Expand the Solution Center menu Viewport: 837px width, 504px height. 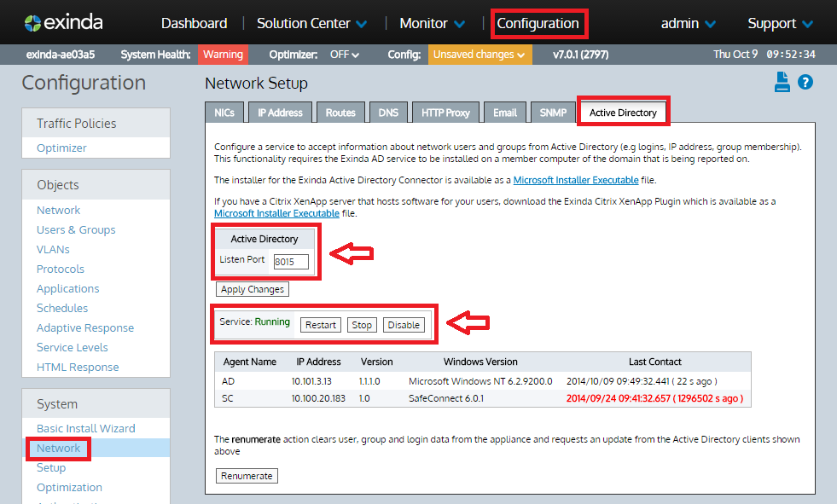pyautogui.click(x=311, y=24)
